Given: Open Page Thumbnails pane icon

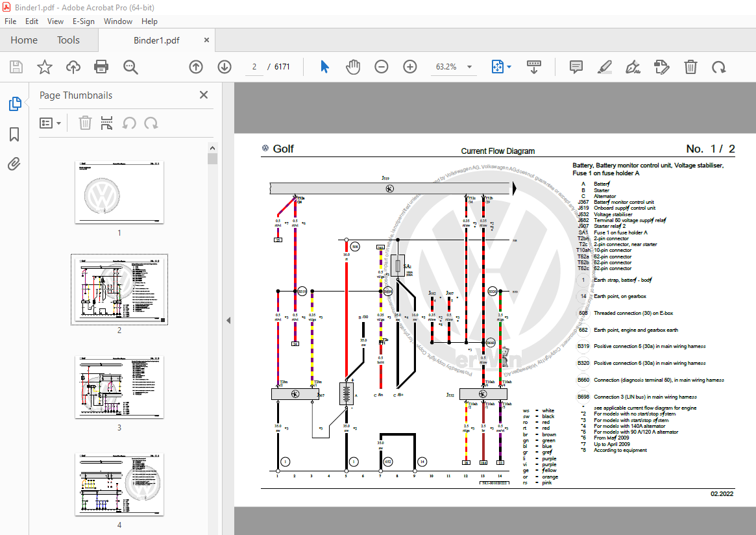Looking at the screenshot, I should (14, 104).
